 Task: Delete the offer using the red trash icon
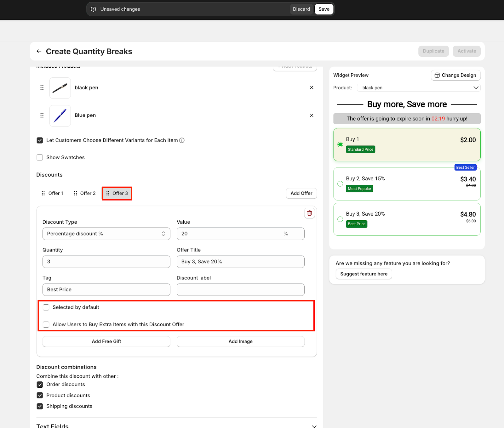tap(309, 213)
